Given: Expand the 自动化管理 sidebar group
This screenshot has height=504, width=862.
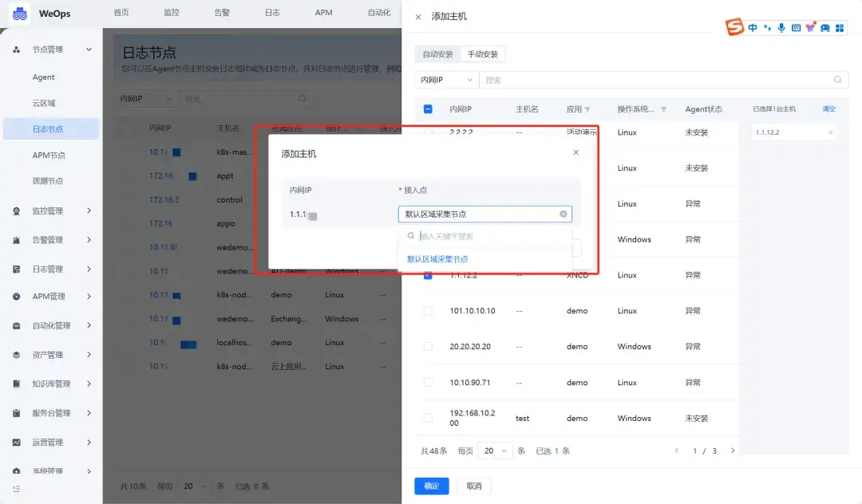Looking at the screenshot, I should (x=89, y=325).
